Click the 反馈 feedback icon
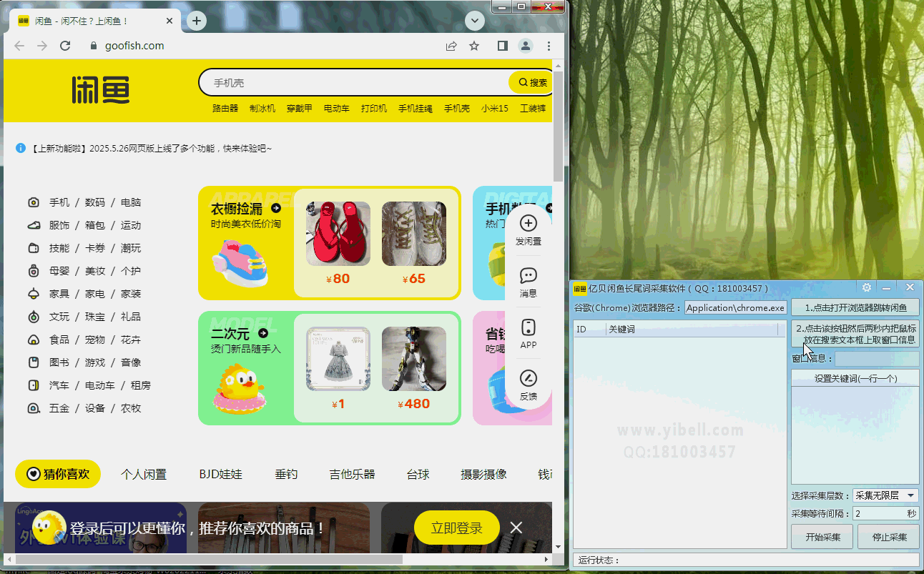Image resolution: width=924 pixels, height=574 pixels. coord(529,378)
